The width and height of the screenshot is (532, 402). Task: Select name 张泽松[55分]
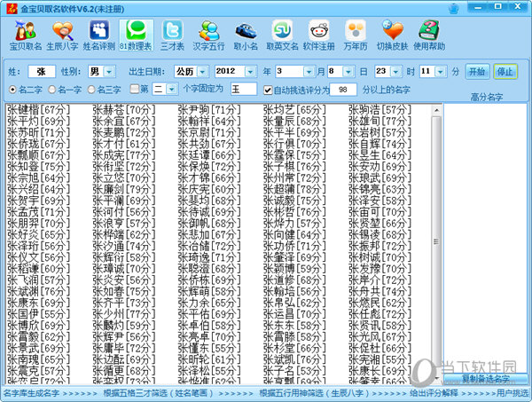pyautogui.click(x=209, y=371)
